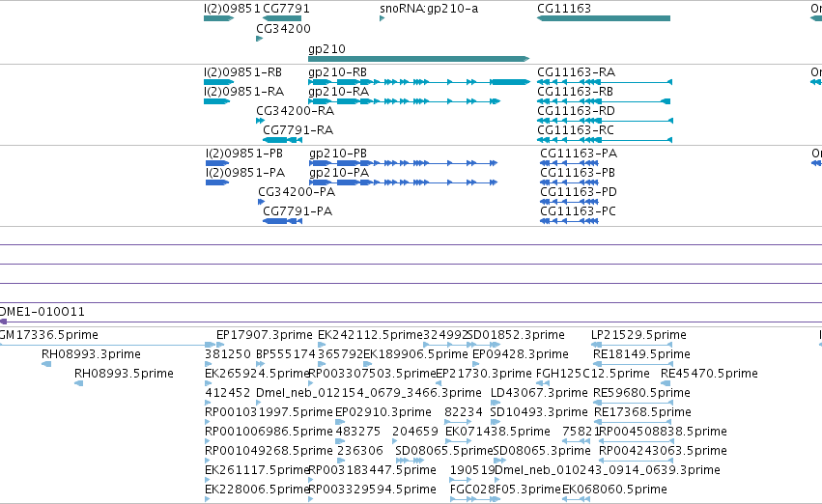
Task: Open the Dmel_neb_010243_0914_0639.3prime label
Action: coord(607,470)
